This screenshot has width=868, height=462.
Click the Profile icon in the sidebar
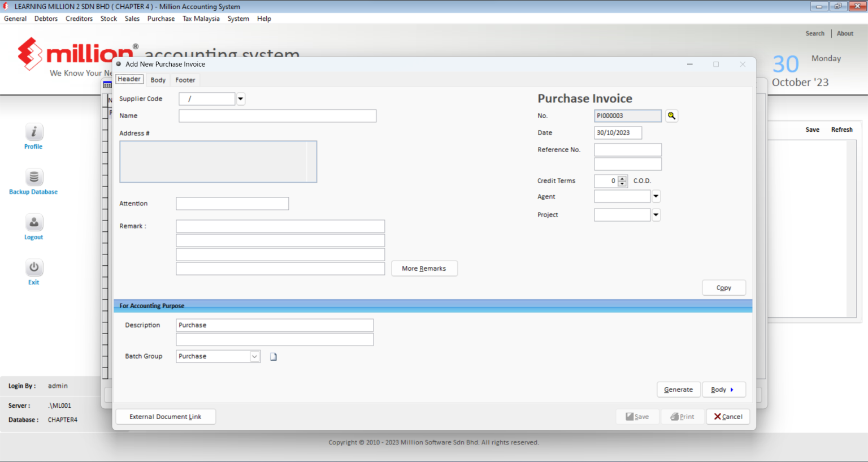33,132
